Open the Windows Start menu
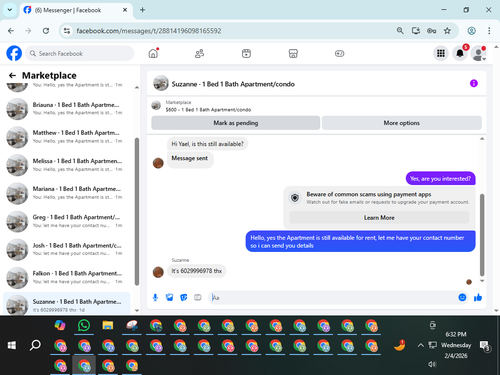Viewport: 500px width, 375px height. (x=12, y=345)
